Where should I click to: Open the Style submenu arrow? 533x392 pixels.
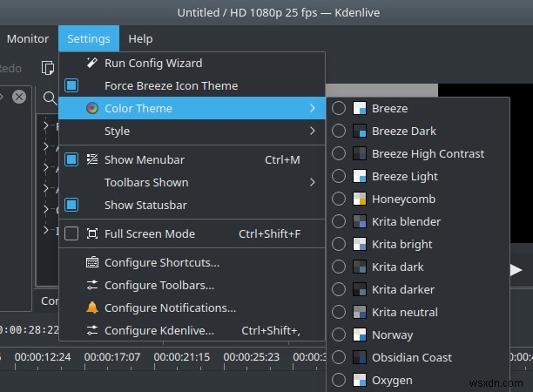click(x=313, y=131)
